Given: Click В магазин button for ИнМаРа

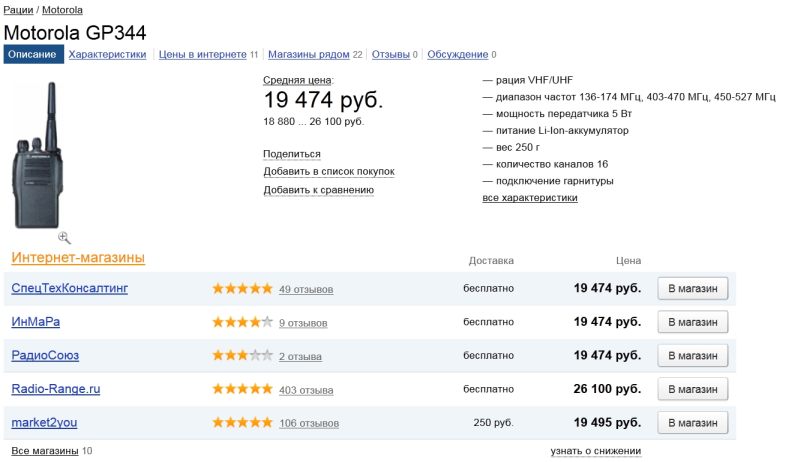Looking at the screenshot, I should [x=692, y=322].
